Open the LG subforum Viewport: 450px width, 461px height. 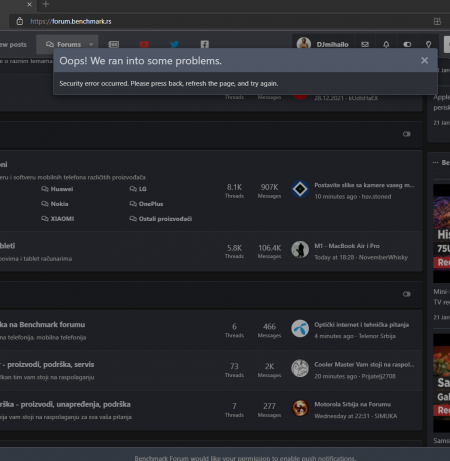point(142,189)
